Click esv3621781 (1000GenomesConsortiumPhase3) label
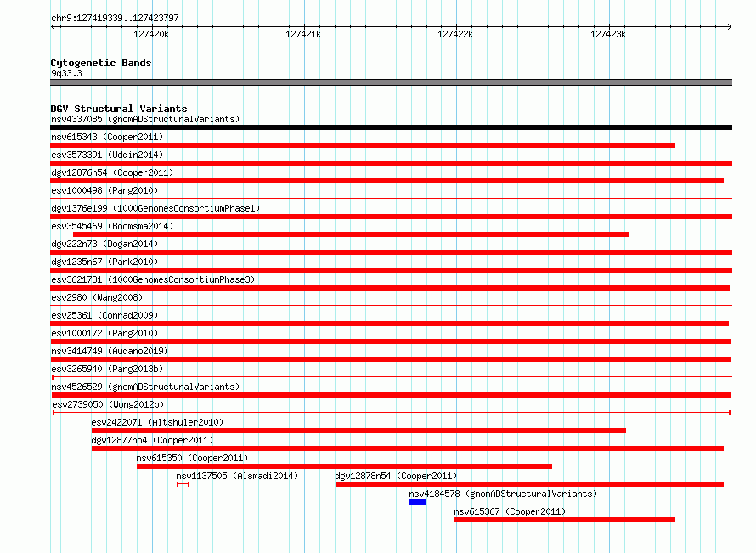 pos(153,279)
